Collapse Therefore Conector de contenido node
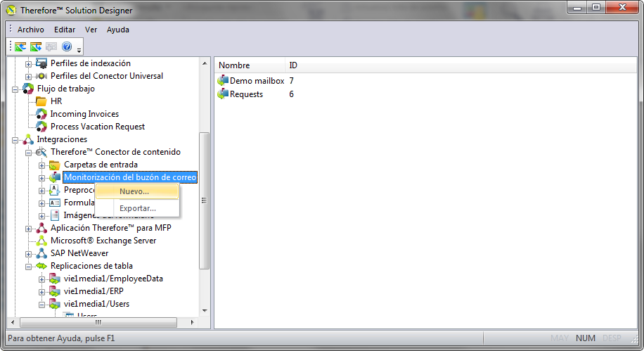 point(28,153)
